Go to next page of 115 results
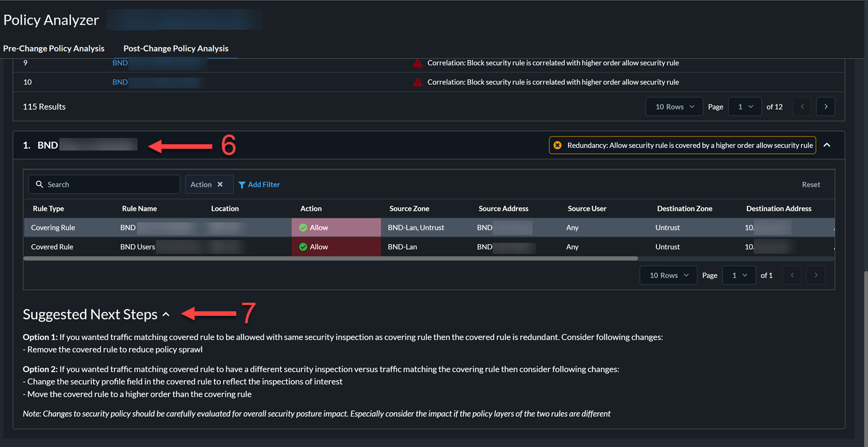Image resolution: width=868 pixels, height=447 pixels. tap(825, 107)
